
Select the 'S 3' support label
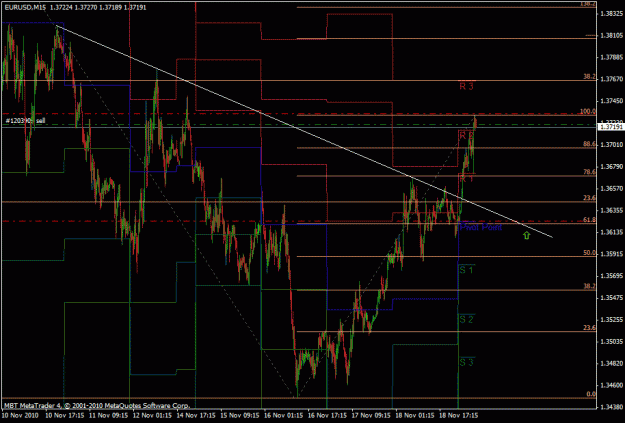[466, 362]
